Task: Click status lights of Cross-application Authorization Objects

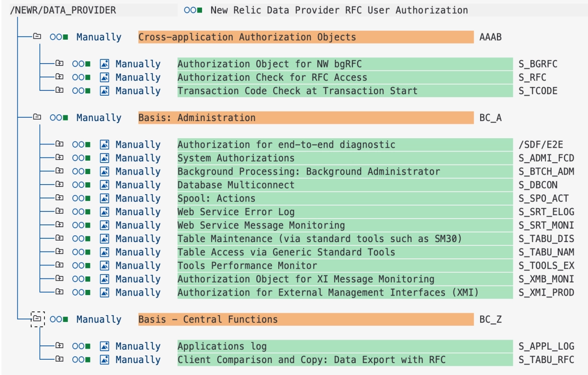Action: click(59, 37)
